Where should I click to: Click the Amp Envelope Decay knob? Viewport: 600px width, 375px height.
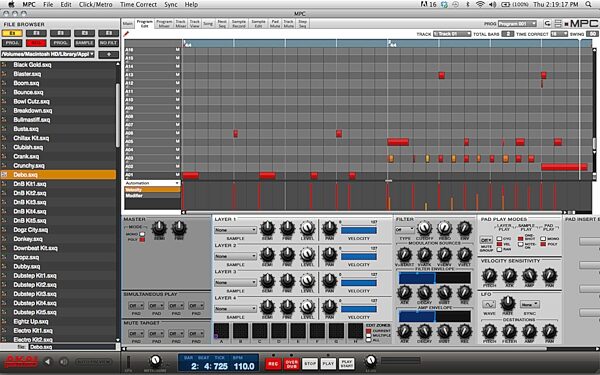tap(424, 331)
